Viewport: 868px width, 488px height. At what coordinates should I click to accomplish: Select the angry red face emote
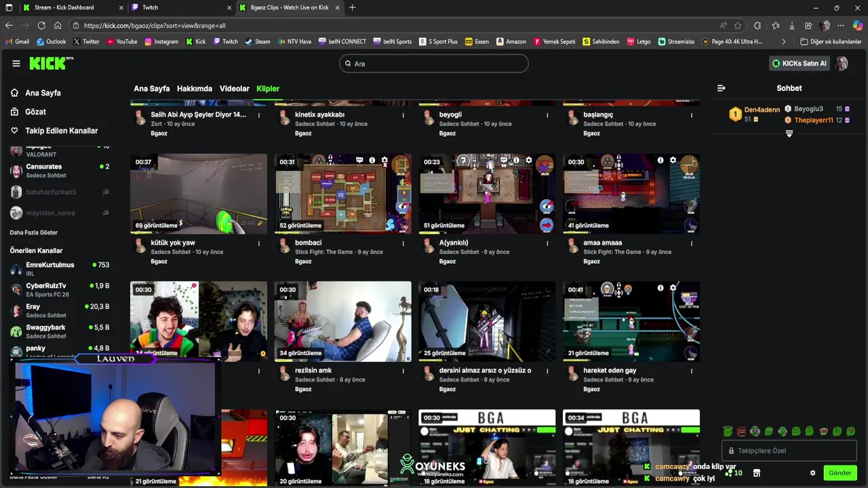point(741,431)
